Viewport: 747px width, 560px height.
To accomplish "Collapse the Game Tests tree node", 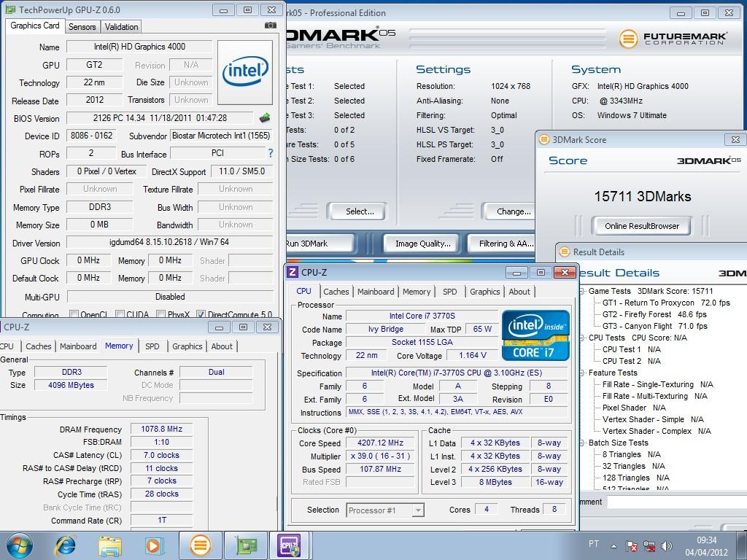I will click(x=582, y=291).
